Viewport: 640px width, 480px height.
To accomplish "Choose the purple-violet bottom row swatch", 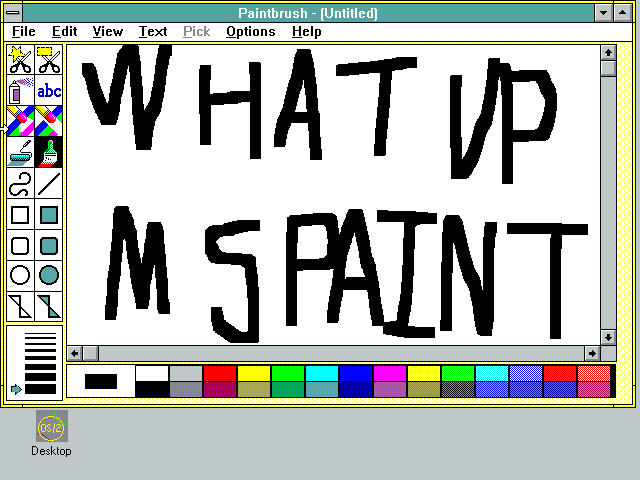I will [560, 389].
